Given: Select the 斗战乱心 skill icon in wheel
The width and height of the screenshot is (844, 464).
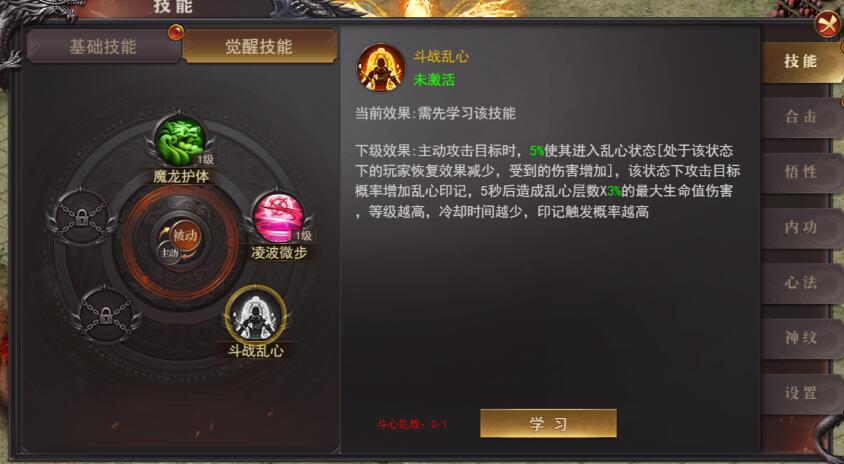Looking at the screenshot, I should pos(256,316).
